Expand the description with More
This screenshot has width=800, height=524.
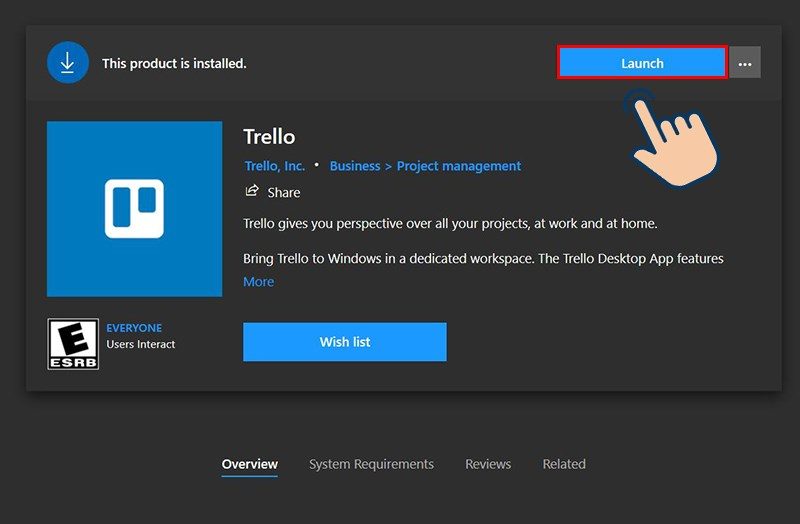pos(258,282)
